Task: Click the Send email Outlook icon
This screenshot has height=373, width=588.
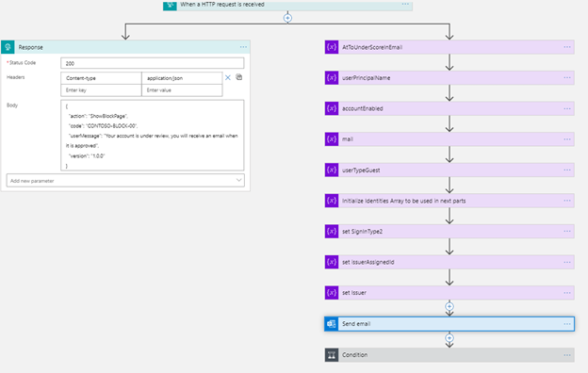Action: tap(332, 324)
